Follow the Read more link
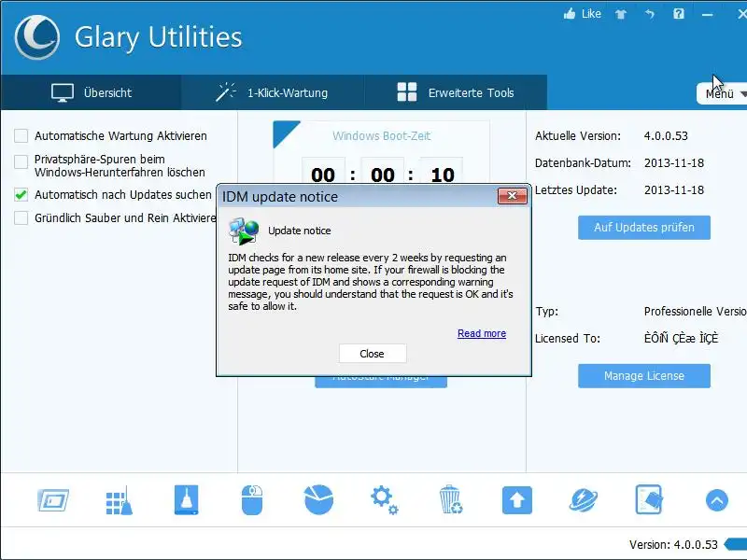747x560 pixels. pyautogui.click(x=482, y=333)
